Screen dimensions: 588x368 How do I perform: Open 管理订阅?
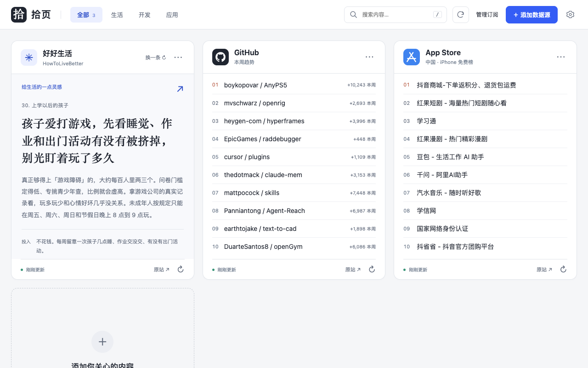tap(487, 15)
